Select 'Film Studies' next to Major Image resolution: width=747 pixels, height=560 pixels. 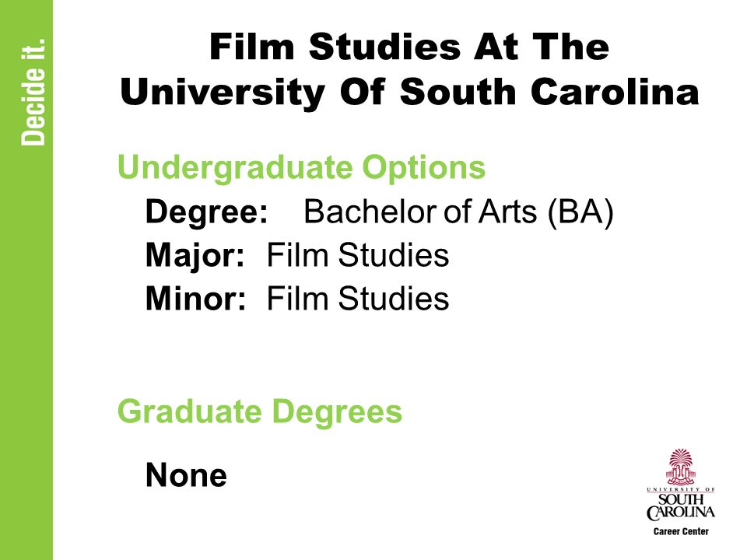coord(358,255)
